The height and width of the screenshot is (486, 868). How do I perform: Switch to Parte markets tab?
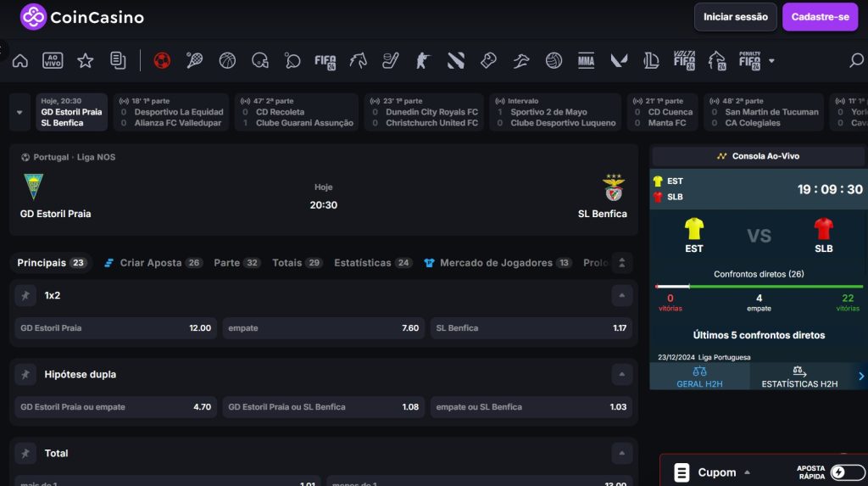(x=237, y=263)
